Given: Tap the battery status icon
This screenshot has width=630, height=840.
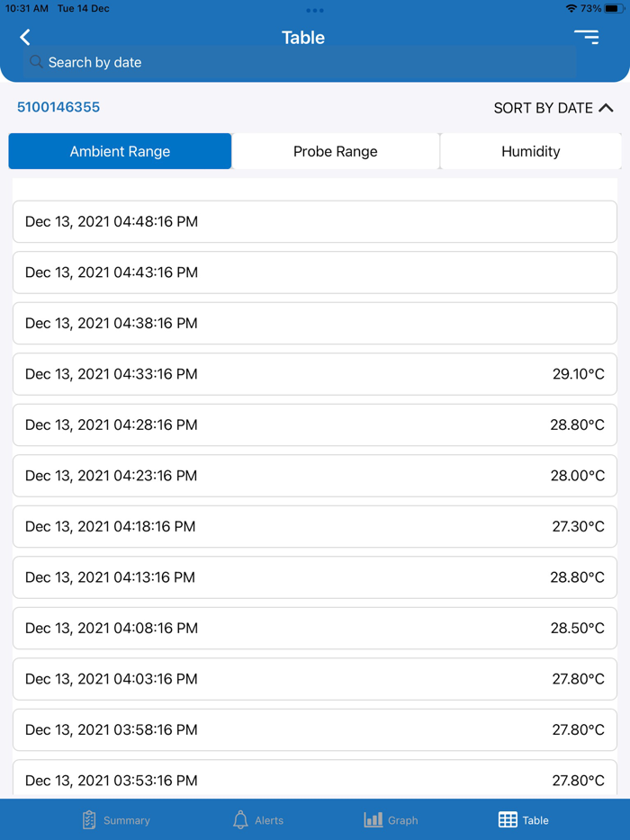Looking at the screenshot, I should click(615, 9).
